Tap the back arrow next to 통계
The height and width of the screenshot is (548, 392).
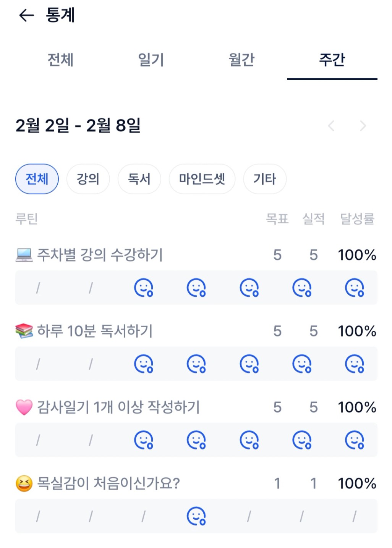[x=26, y=16]
